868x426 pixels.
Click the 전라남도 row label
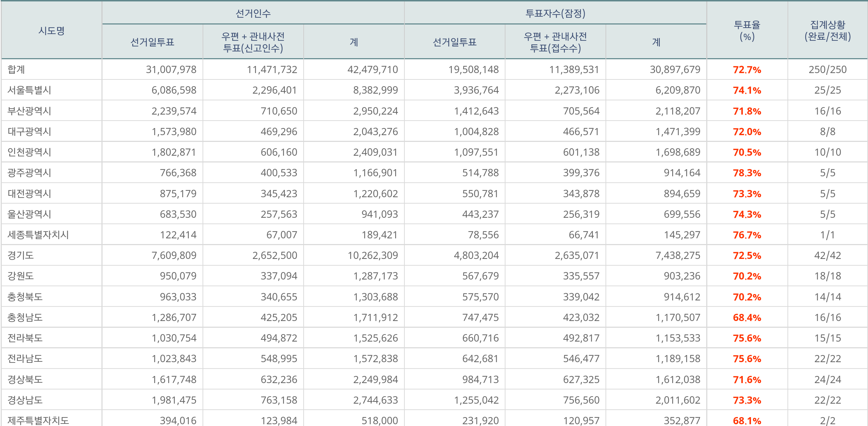coord(25,359)
